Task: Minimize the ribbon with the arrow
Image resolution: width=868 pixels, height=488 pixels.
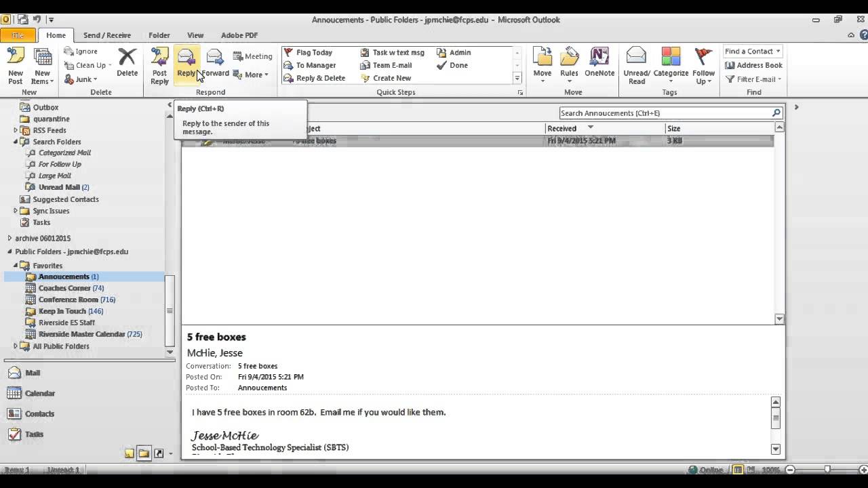Action: click(851, 35)
